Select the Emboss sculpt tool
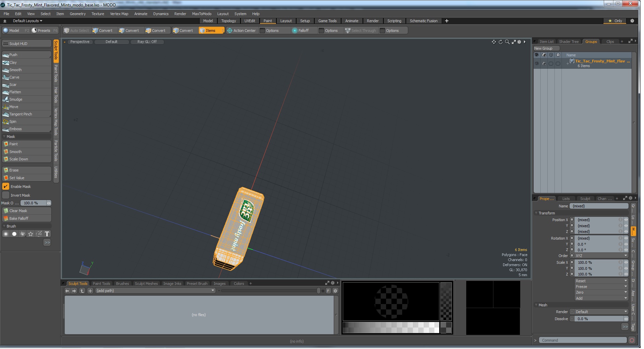Screen dimensions: 644x349 [26, 129]
